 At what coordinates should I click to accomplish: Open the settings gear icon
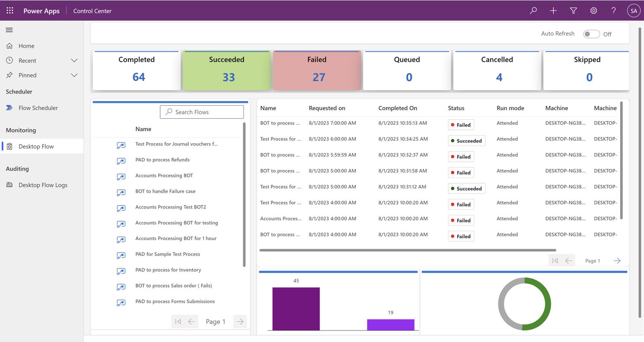coord(594,11)
